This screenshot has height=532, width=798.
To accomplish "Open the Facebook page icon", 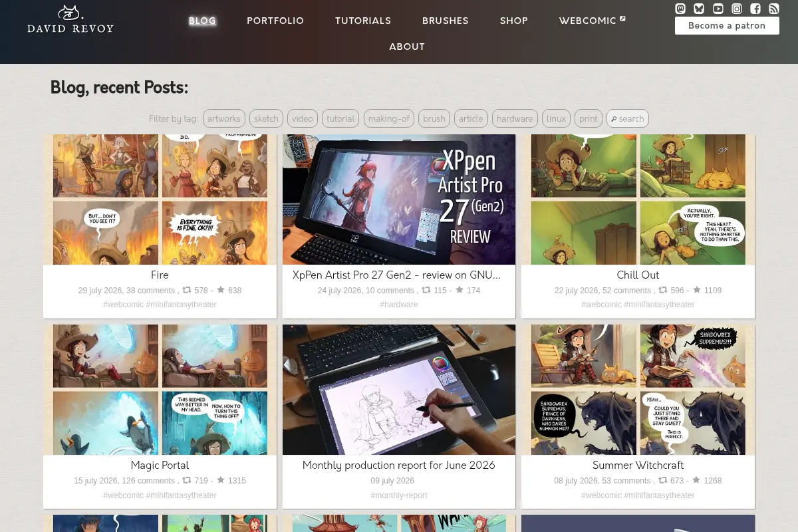I will [x=755, y=9].
